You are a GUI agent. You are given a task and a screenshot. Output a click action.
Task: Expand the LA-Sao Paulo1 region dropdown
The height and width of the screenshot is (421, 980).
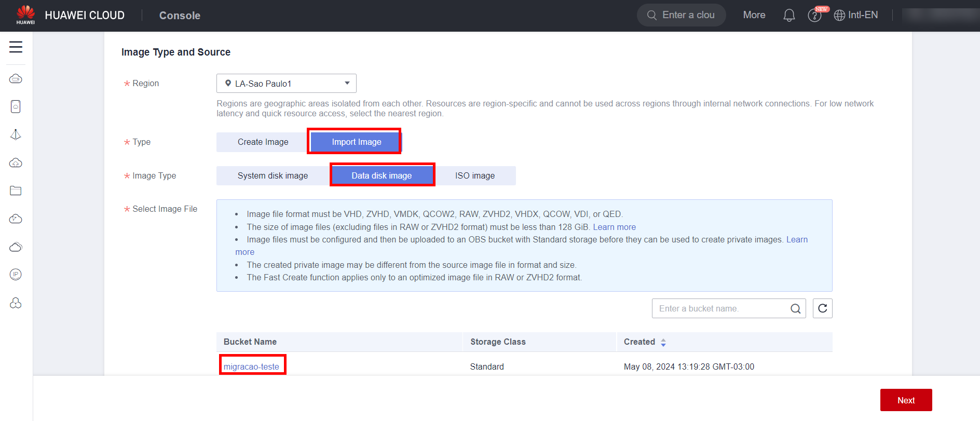click(286, 84)
